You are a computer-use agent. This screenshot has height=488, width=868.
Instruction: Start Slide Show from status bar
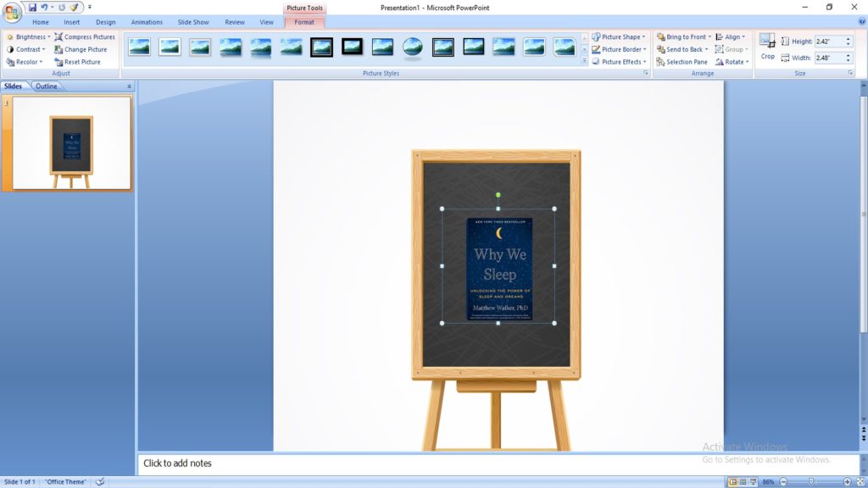pyautogui.click(x=753, y=482)
